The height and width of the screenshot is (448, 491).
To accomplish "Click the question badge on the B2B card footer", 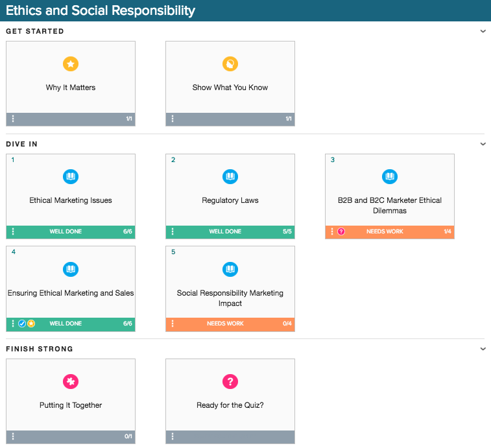I will [341, 231].
